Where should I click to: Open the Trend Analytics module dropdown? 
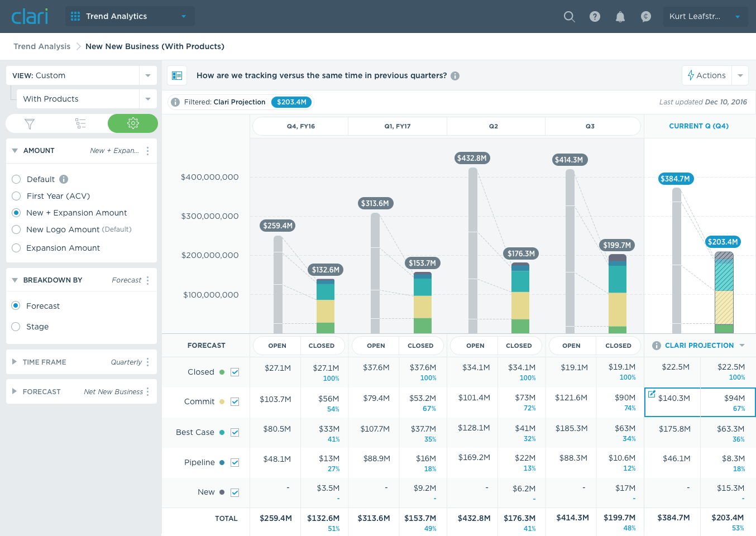[x=130, y=16]
